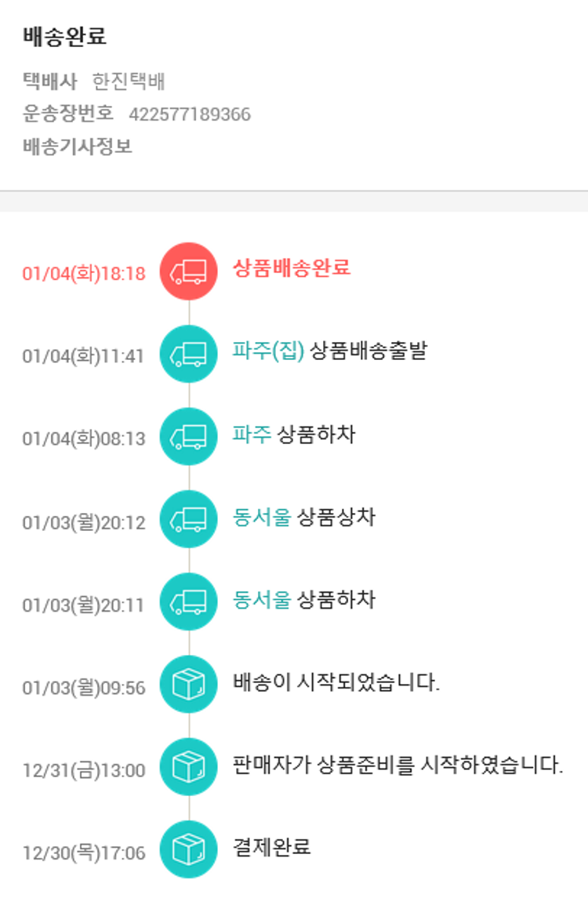Click the red 상품배송완료 status text
Image resolution: width=588 pixels, height=898 pixels.
[292, 268]
